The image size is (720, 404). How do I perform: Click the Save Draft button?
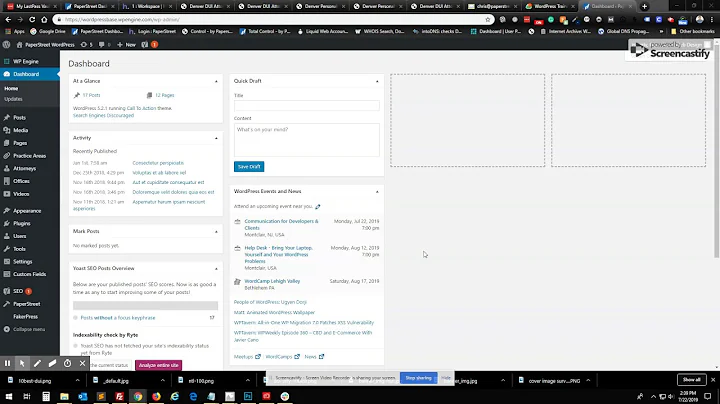249,167
